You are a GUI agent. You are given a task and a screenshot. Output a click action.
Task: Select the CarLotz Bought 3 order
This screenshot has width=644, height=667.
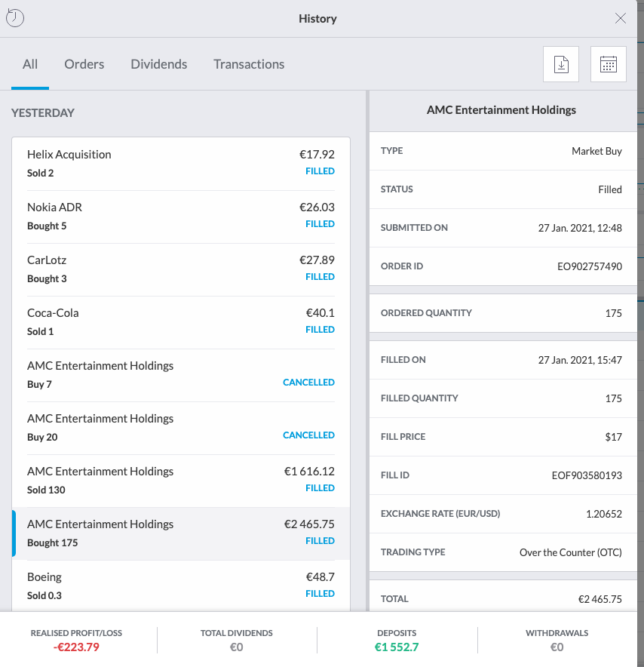181,269
